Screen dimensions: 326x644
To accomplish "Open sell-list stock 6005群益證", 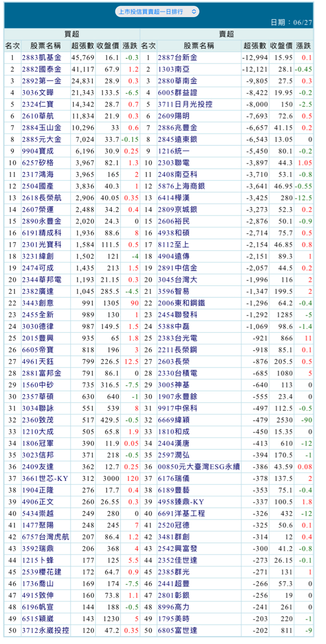I will coord(178,93).
